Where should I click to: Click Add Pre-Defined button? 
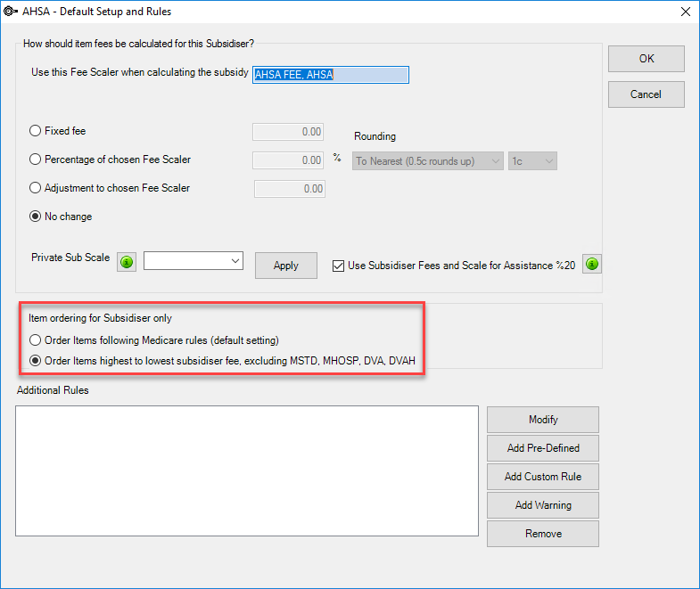click(543, 448)
